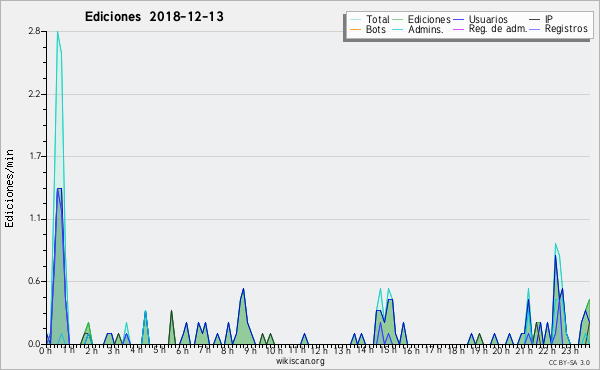The width and height of the screenshot is (600, 370).
Task: Click the 'Bots' legend label
Action: click(376, 29)
